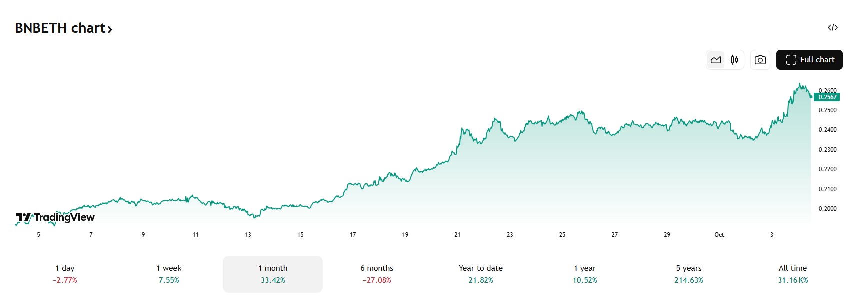Image resolution: width=868 pixels, height=304 pixels.
Task: Click the Full chart button
Action: 809,60
